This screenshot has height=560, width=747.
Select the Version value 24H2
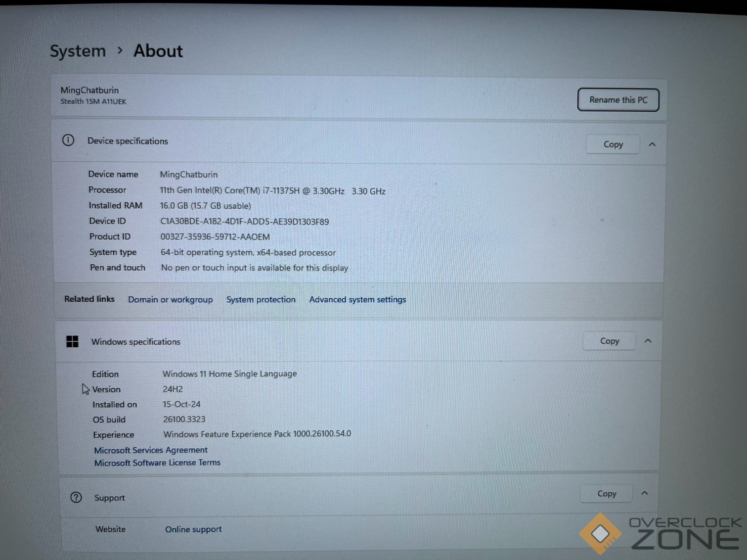(172, 389)
